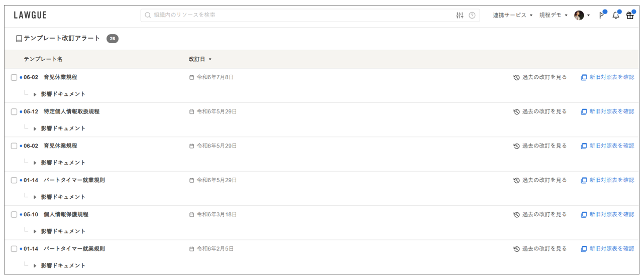
Task: Click the LAWGUE logo
Action: click(x=30, y=16)
